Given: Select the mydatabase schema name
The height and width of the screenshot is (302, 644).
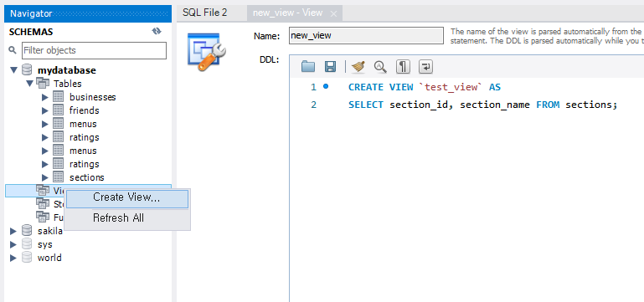Looking at the screenshot, I should 66,70.
